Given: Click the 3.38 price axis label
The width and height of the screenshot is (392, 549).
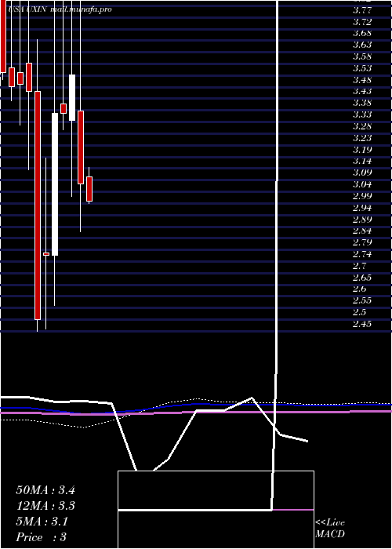Looking at the screenshot, I should click(x=362, y=103).
